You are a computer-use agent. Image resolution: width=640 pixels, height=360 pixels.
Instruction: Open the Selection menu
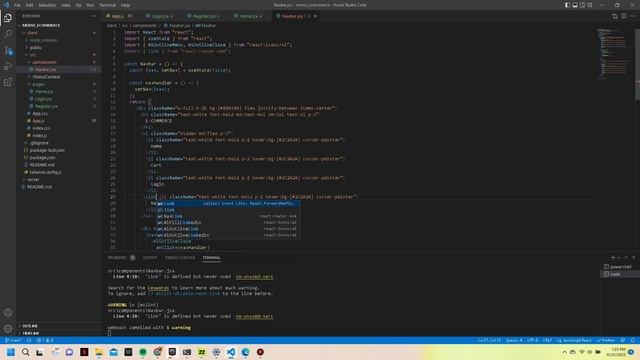click(47, 5)
